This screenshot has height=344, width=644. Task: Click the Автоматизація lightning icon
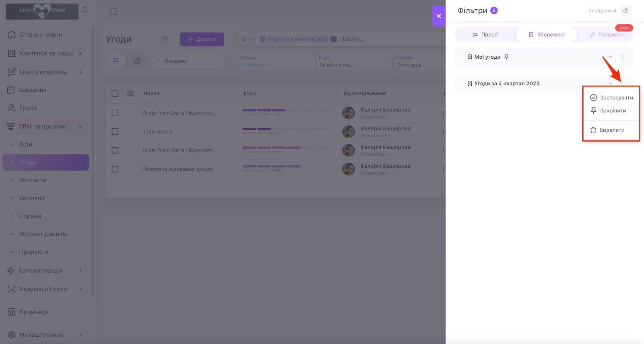(x=11, y=270)
